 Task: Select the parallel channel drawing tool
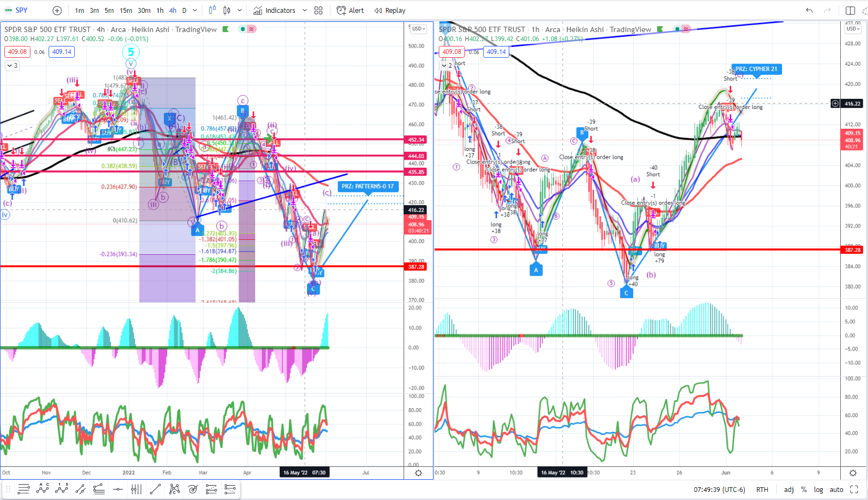[x=81, y=489]
